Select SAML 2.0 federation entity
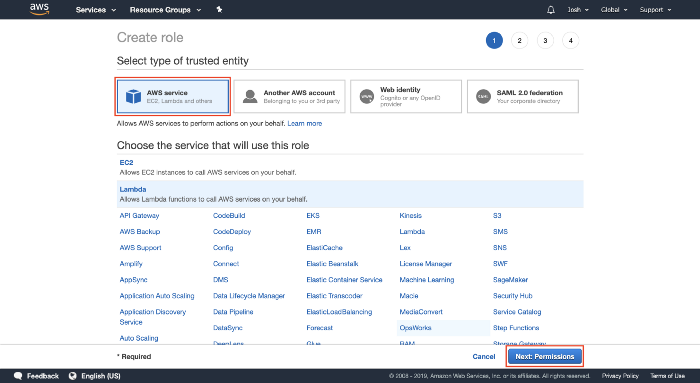This screenshot has width=700, height=383. click(x=523, y=96)
